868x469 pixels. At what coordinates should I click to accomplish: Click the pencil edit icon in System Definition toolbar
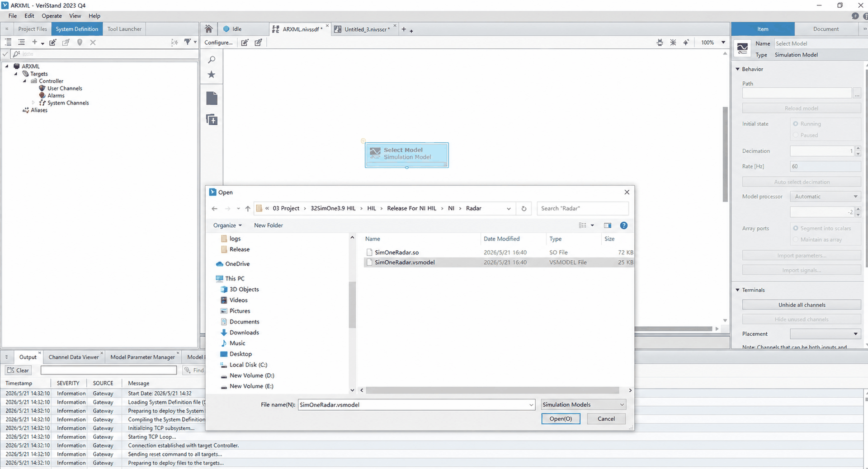53,42
